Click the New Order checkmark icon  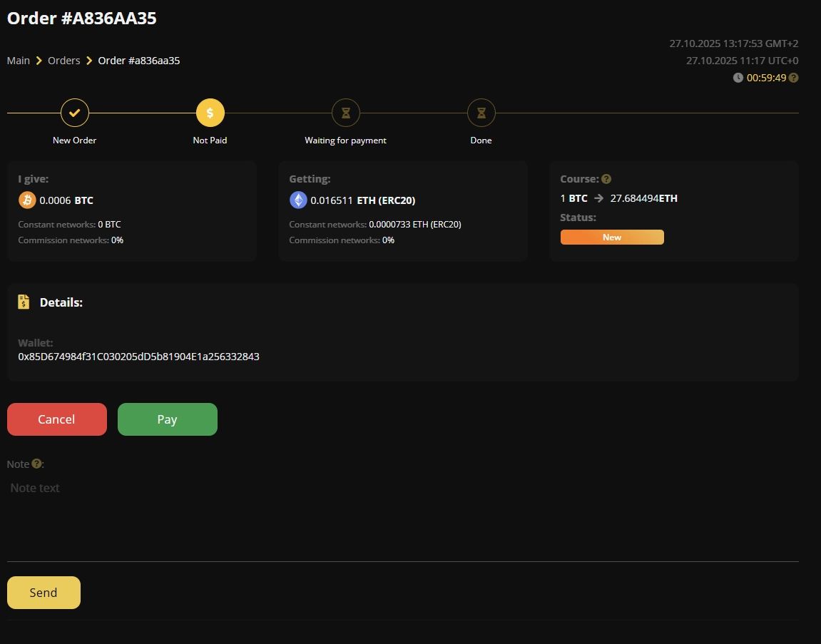point(74,112)
